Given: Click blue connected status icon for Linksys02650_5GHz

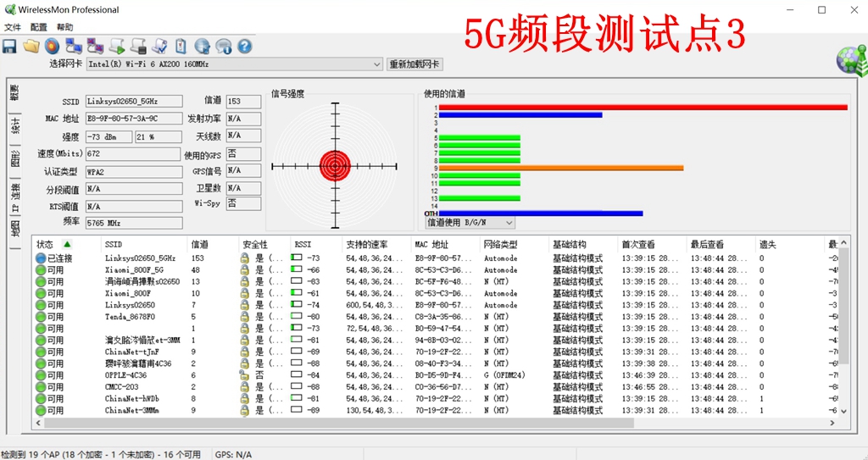Looking at the screenshot, I should coord(41,258).
